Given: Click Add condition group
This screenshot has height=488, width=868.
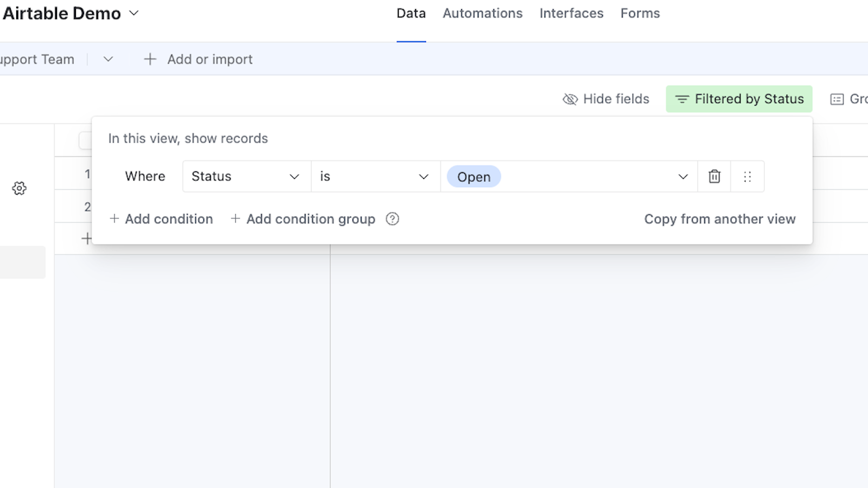Looking at the screenshot, I should coord(303,219).
